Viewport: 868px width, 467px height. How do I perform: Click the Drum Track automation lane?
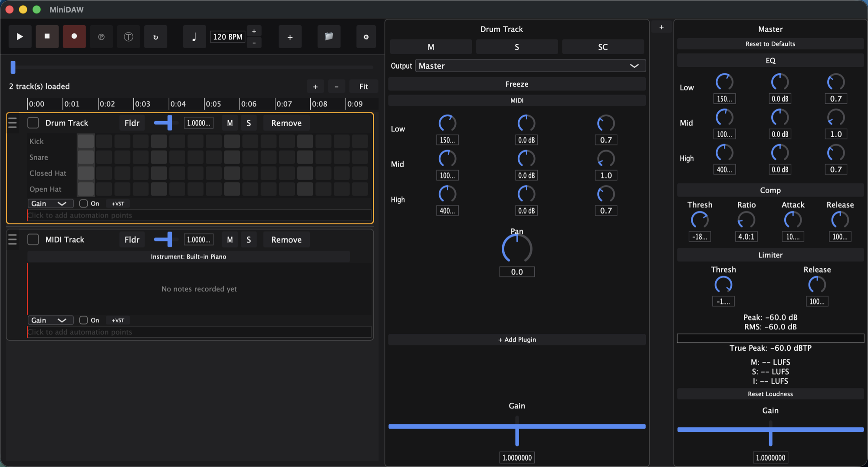pyautogui.click(x=199, y=215)
